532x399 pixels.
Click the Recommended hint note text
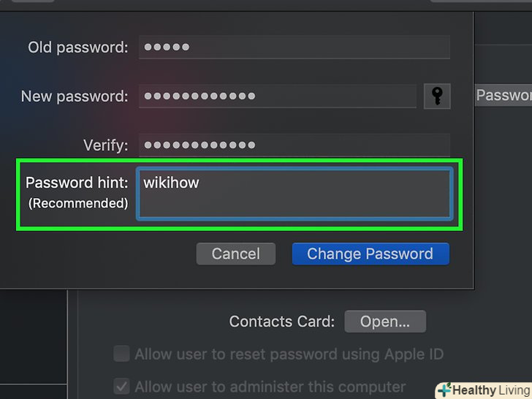click(78, 203)
